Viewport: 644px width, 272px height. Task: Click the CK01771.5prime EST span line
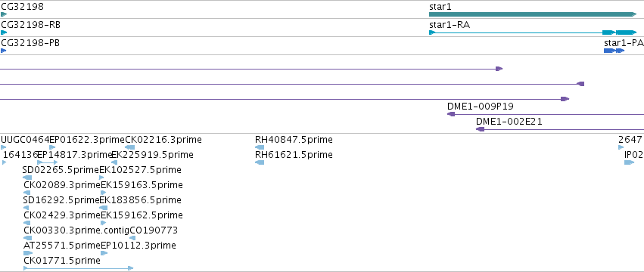[x=79, y=268]
